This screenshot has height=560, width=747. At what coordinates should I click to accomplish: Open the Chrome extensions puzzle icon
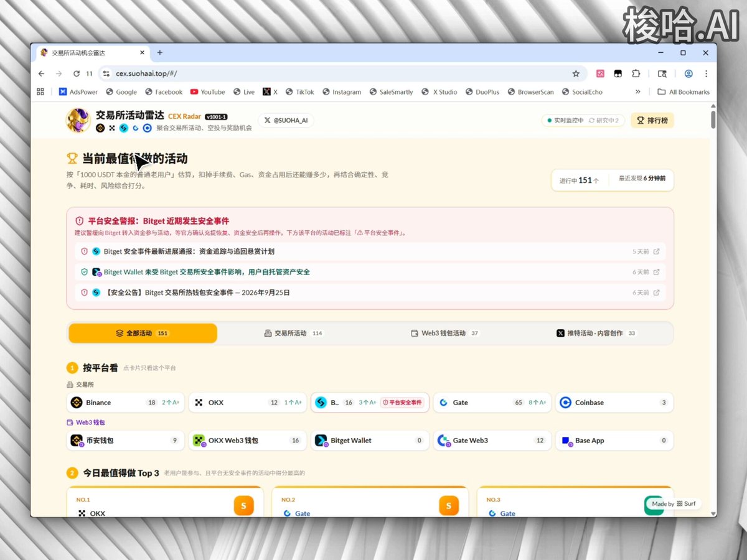(636, 73)
